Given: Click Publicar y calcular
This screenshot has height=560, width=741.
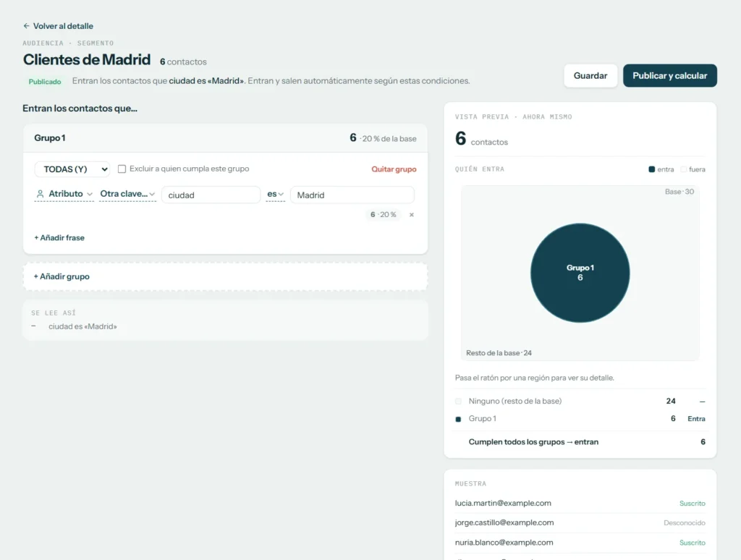Looking at the screenshot, I should pos(669,76).
